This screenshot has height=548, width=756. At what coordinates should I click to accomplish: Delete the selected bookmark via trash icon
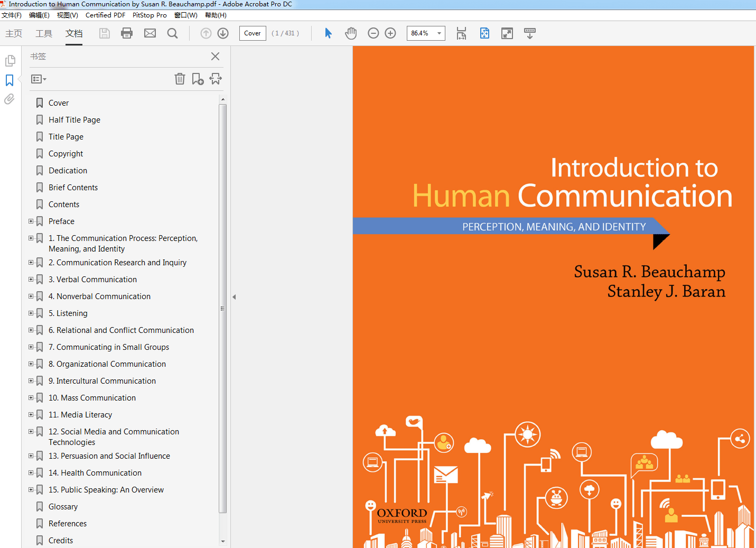180,79
